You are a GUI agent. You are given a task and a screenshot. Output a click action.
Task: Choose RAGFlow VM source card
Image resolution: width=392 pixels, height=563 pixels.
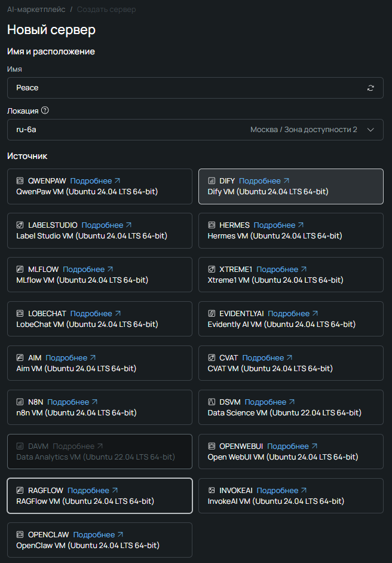[x=100, y=495]
